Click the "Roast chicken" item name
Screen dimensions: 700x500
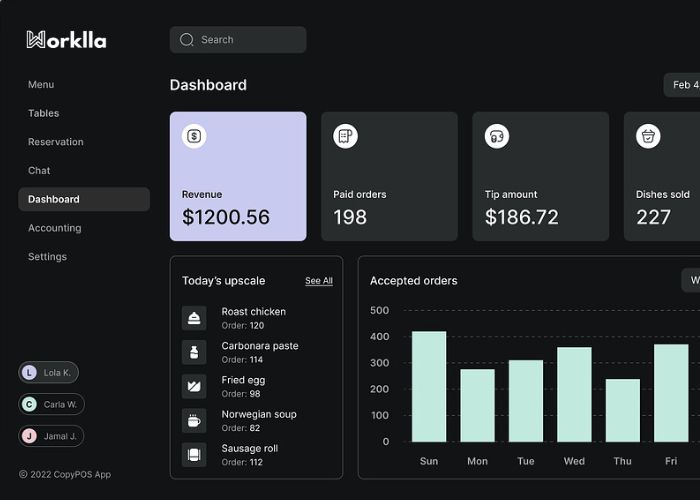tap(254, 312)
